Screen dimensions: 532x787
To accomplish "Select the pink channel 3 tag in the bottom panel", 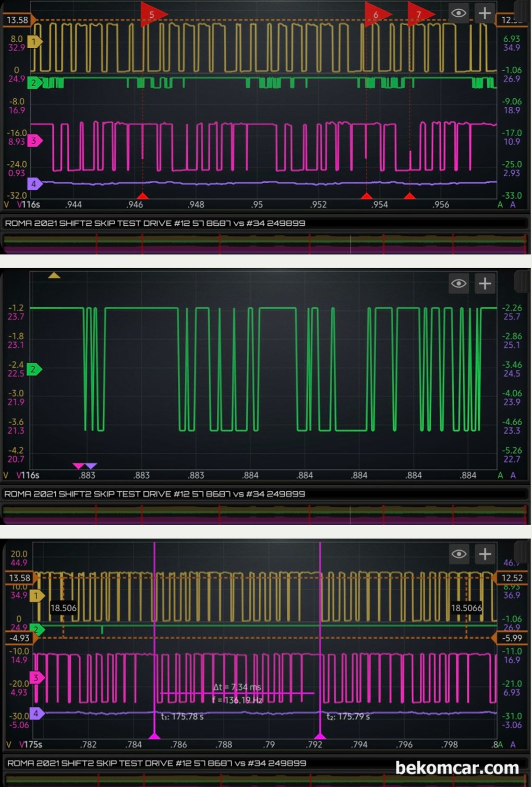I will tap(37, 678).
